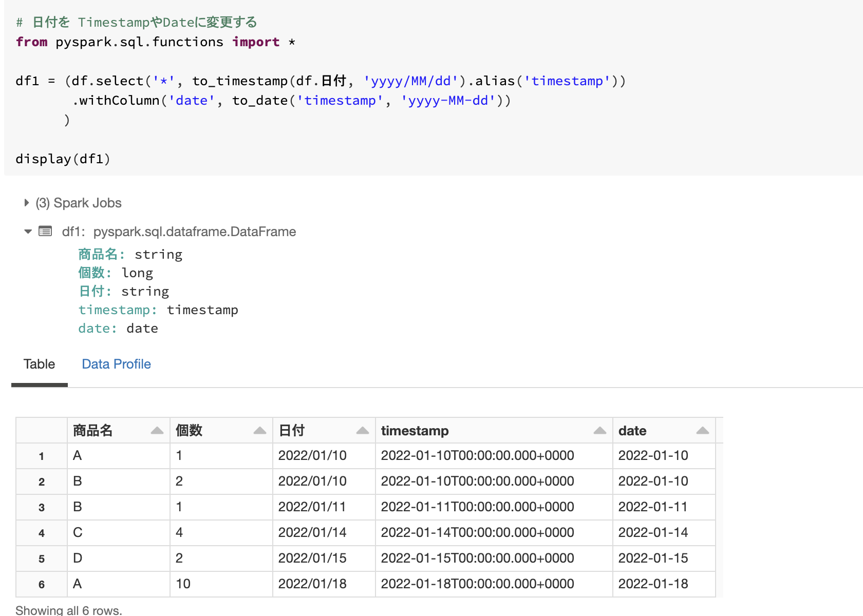Select 商品名 cell C in row 4

click(119, 533)
